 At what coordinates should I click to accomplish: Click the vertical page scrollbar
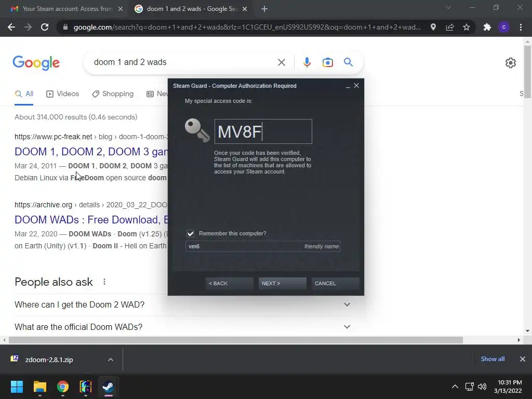tap(527, 72)
